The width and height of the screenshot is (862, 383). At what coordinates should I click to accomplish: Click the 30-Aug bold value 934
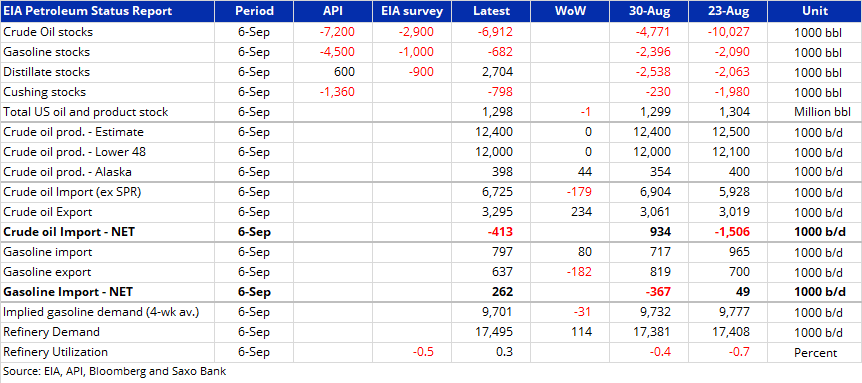point(661,232)
